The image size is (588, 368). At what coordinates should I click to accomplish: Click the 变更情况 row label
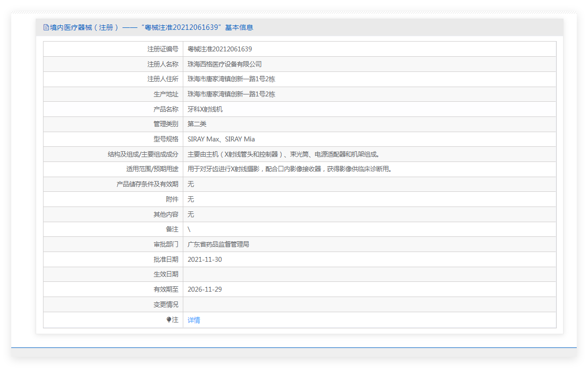coord(166,304)
